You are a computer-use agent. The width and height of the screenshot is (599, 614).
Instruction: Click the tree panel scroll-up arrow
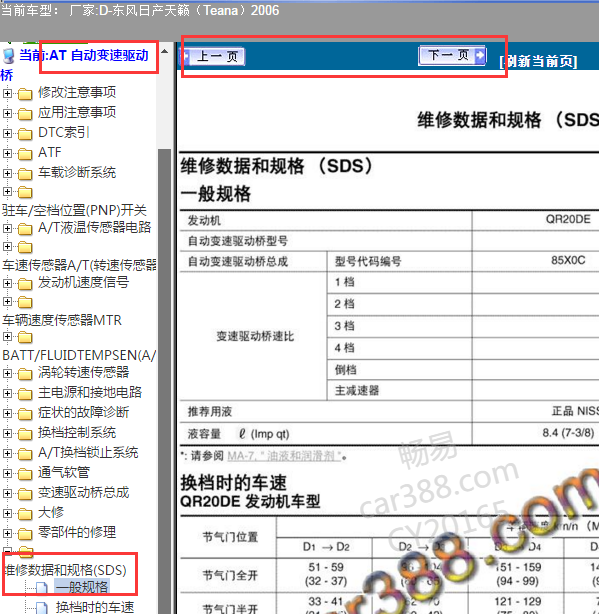coord(164,51)
